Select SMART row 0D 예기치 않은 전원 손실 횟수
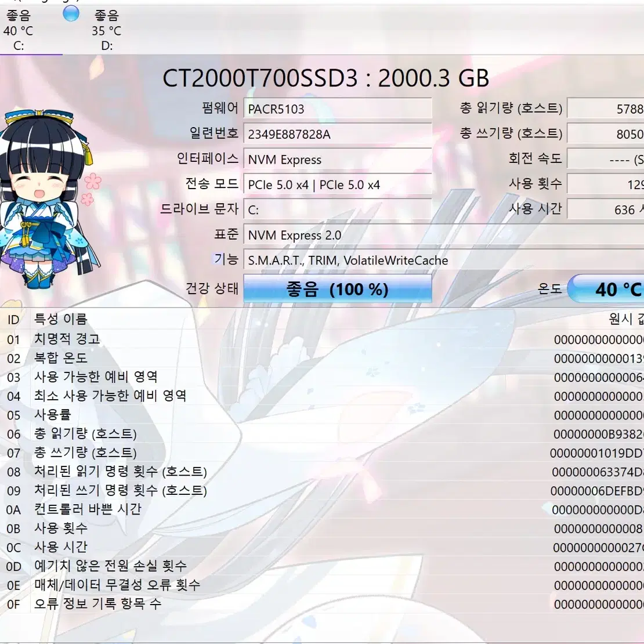 [x=322, y=566]
